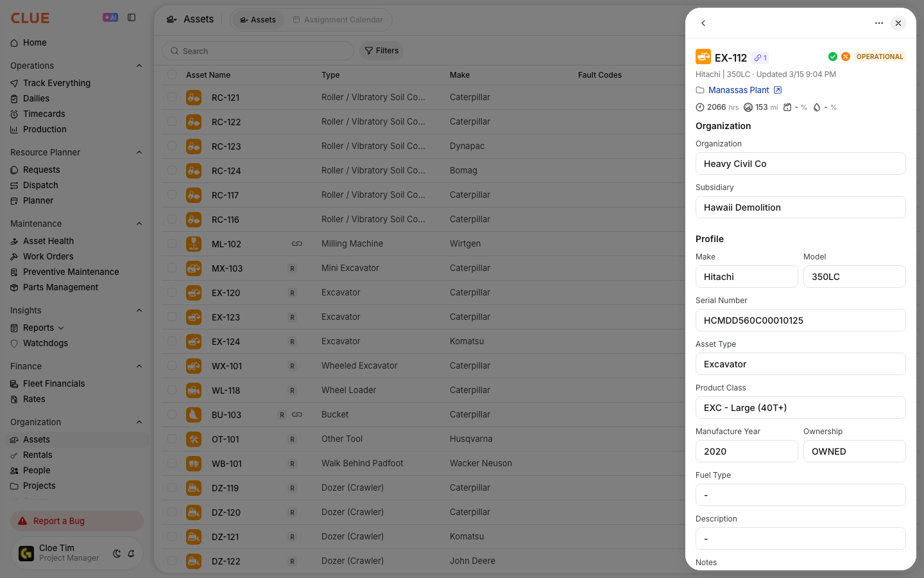The height and width of the screenshot is (578, 924).
Task: Check the RC-123 row checkbox
Action: (x=172, y=146)
